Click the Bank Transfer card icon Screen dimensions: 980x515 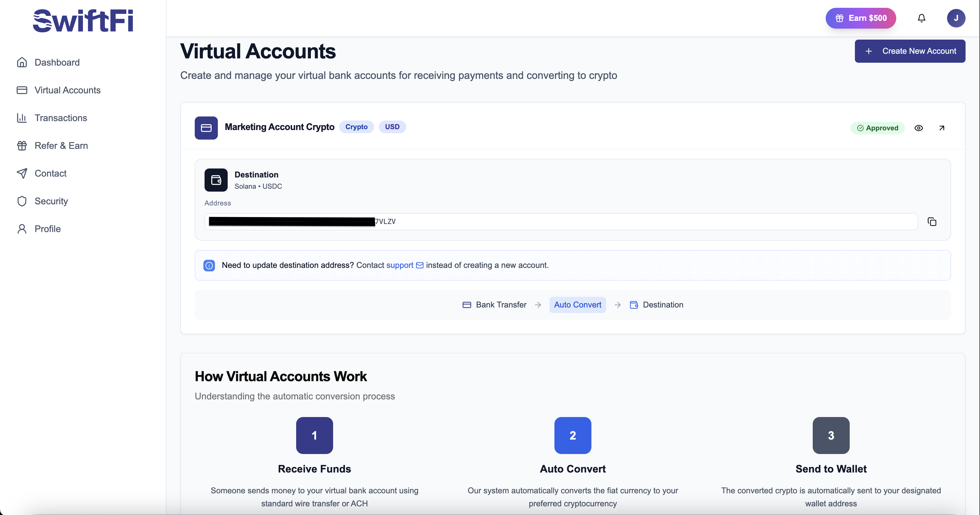click(x=467, y=305)
